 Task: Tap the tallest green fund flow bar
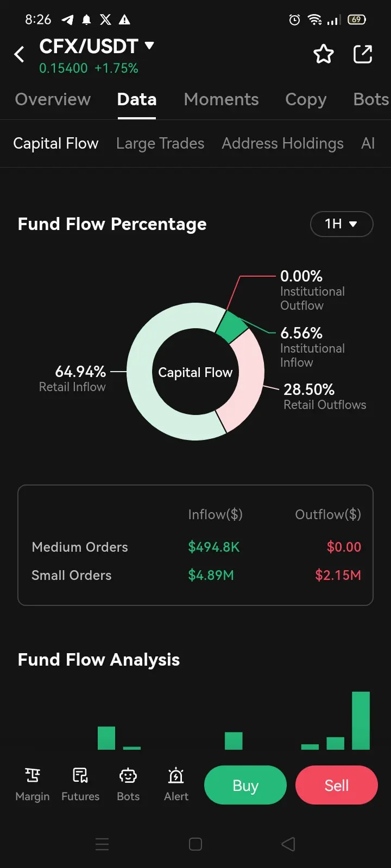point(361,720)
